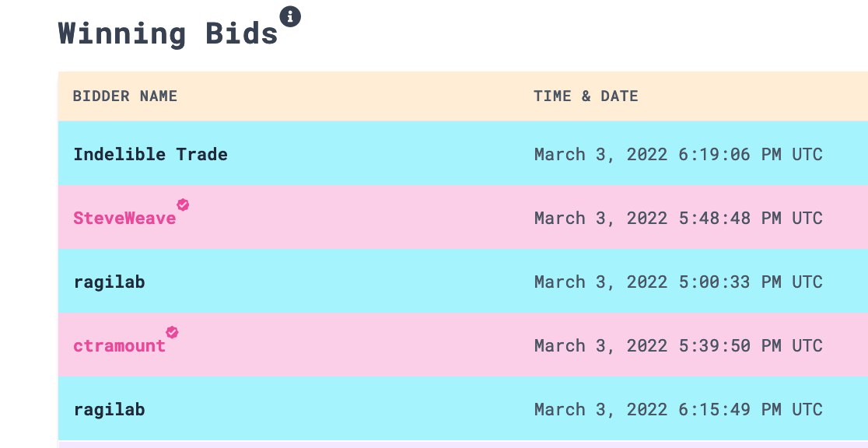Select the Winning Bids heading

[168, 33]
